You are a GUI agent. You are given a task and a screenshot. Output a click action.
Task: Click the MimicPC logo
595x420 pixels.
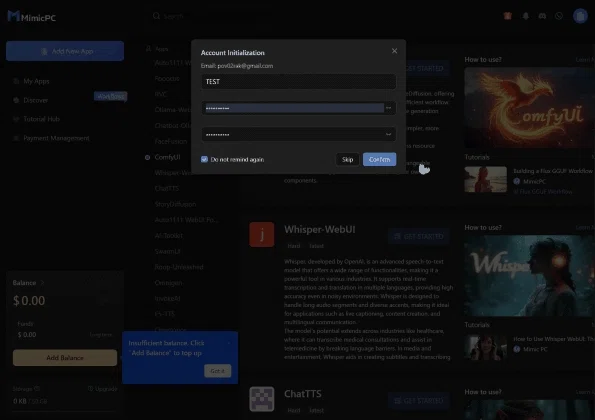coord(32,17)
